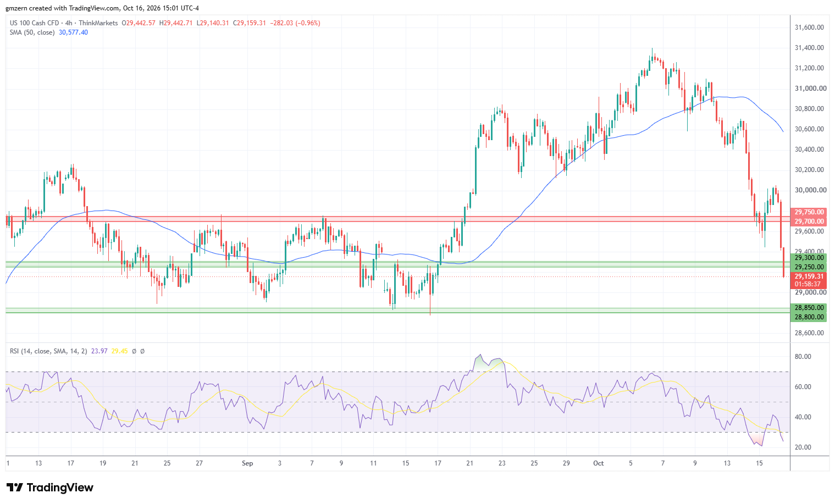Click date 11 on the time axis

[x=373, y=463]
